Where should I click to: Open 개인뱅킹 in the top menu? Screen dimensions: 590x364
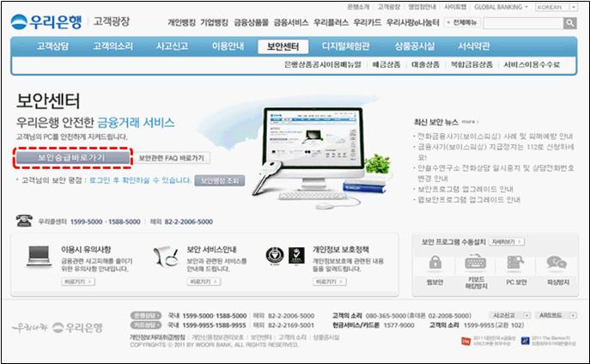(x=181, y=23)
